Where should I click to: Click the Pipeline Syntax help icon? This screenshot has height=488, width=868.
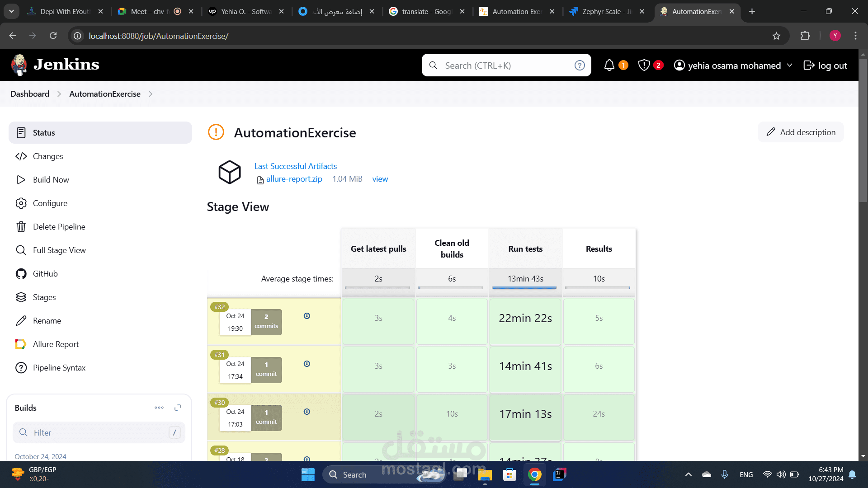21,368
